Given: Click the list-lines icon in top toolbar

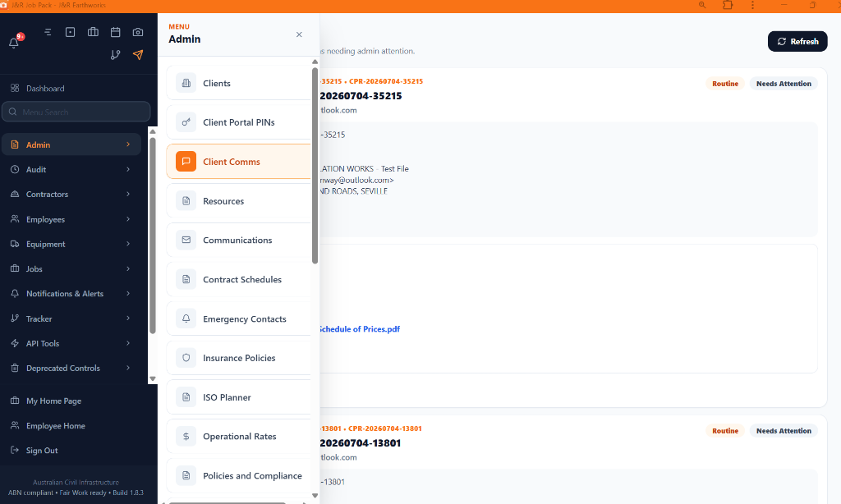Looking at the screenshot, I should tap(48, 32).
